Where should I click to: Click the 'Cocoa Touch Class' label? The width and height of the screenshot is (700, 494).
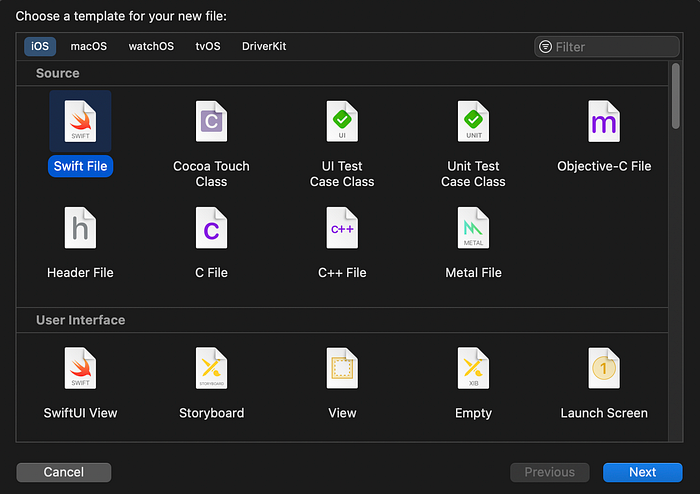[211, 174]
